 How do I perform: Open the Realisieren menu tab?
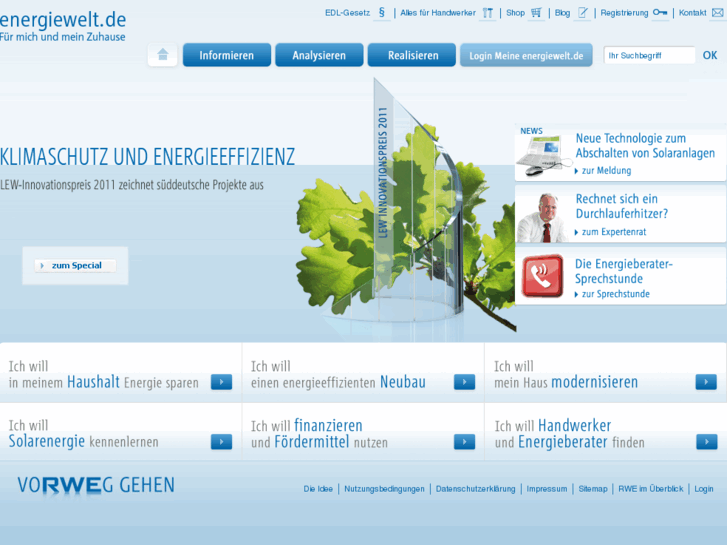(x=413, y=55)
